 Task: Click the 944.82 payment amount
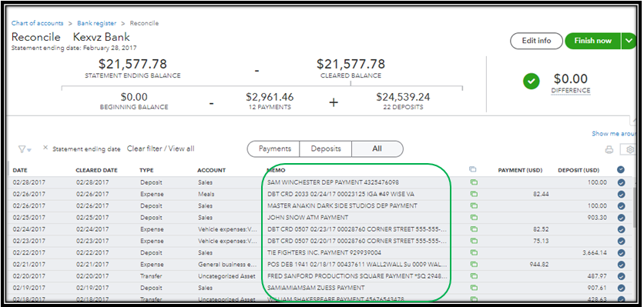click(539, 265)
